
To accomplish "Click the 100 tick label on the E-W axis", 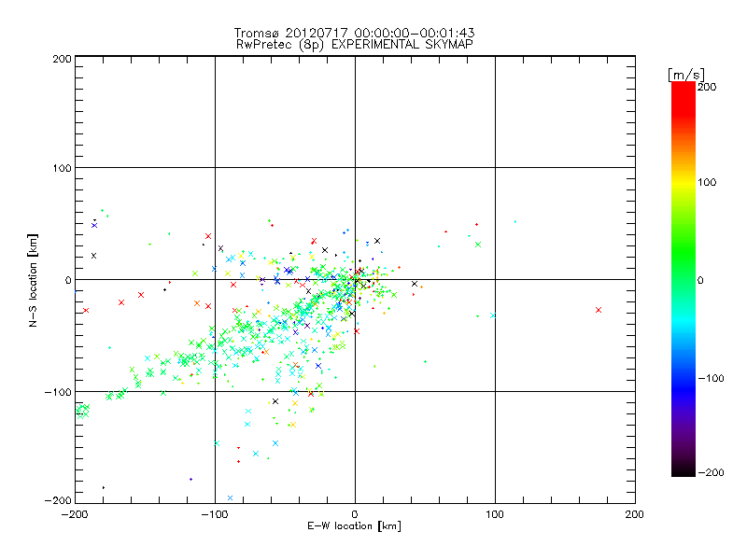I will tap(495, 514).
